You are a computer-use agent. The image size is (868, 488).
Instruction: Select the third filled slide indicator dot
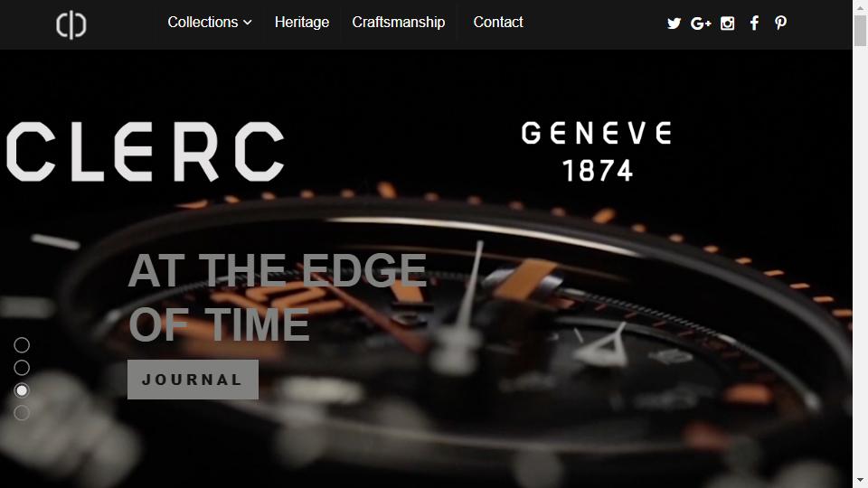pos(22,390)
